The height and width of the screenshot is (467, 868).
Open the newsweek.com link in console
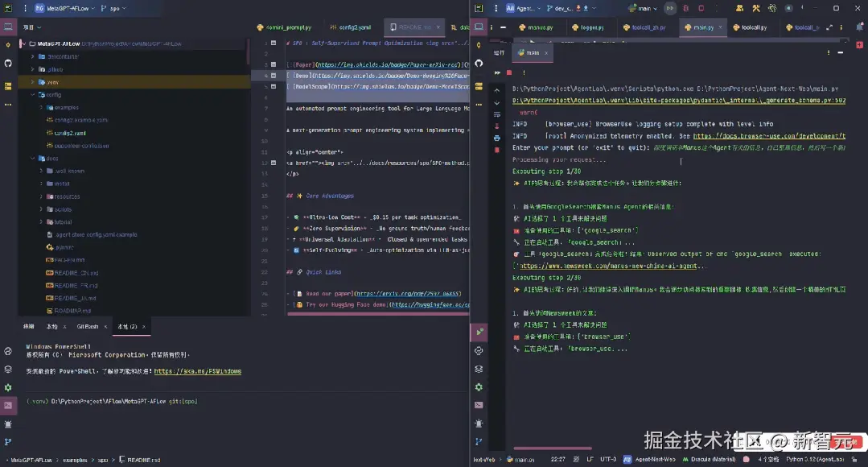click(x=607, y=266)
